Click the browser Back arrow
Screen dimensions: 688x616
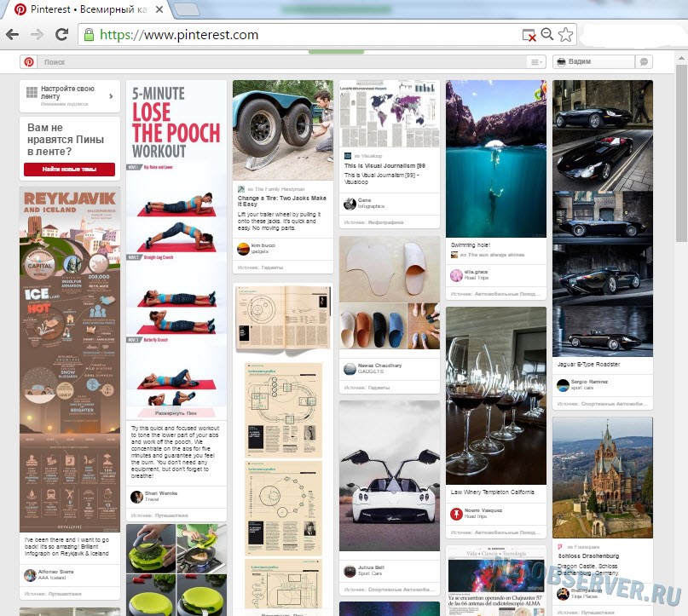pyautogui.click(x=13, y=35)
